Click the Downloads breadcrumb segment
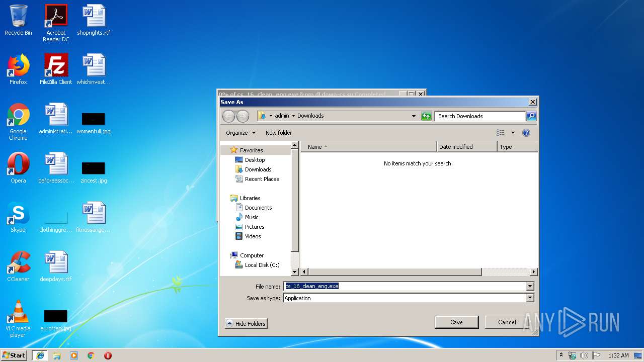644x362 pixels. 310,116
